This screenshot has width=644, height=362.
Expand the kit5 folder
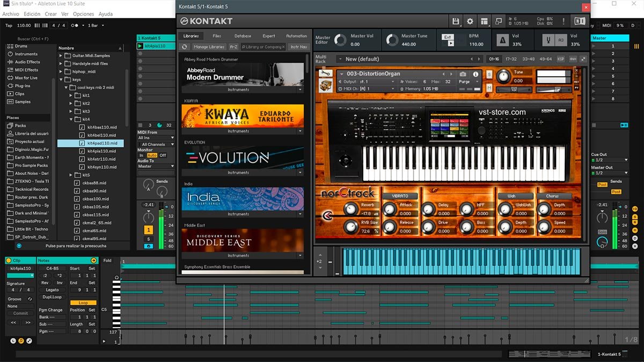click(x=71, y=175)
